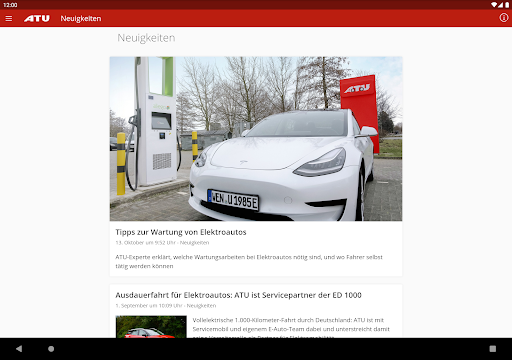Tap the ATU-Experte erklärt summary text
Viewport: 512px width, 360px height.
coord(249,262)
